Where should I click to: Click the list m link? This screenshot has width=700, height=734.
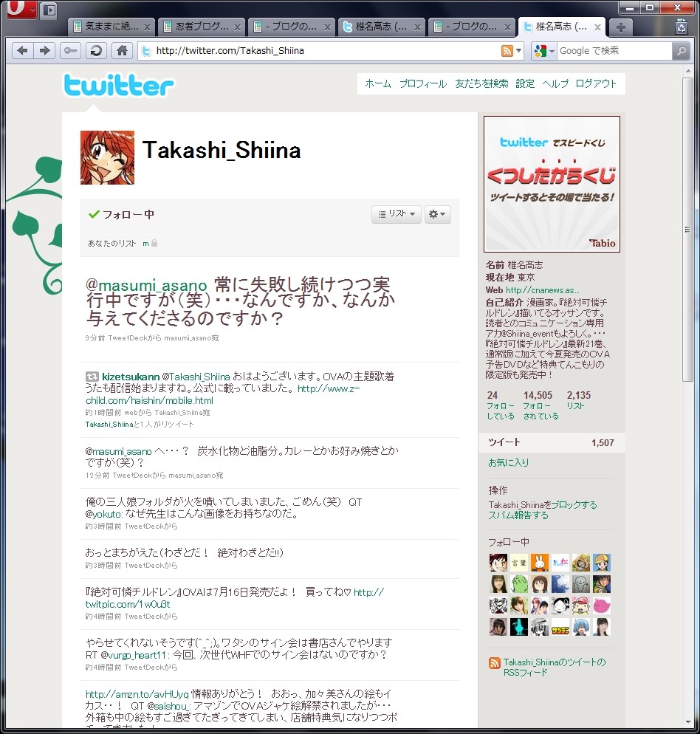[x=145, y=244]
